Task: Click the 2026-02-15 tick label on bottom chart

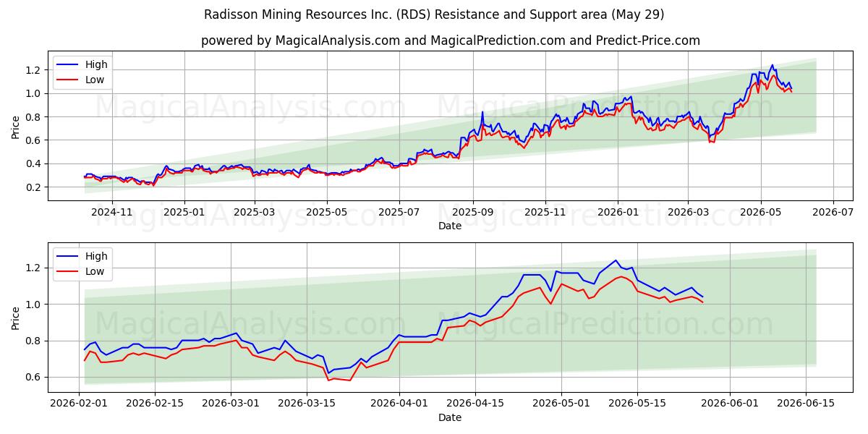Action: click(x=156, y=404)
